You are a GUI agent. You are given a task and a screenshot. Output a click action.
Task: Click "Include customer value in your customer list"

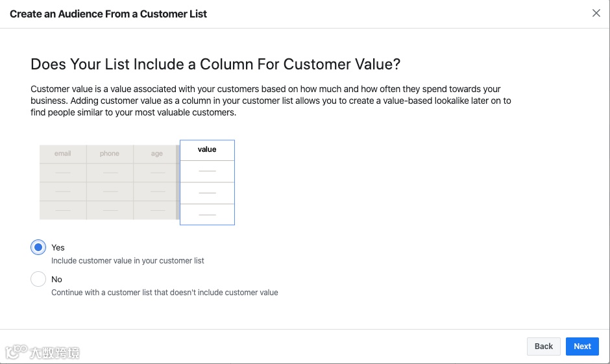pos(128,261)
